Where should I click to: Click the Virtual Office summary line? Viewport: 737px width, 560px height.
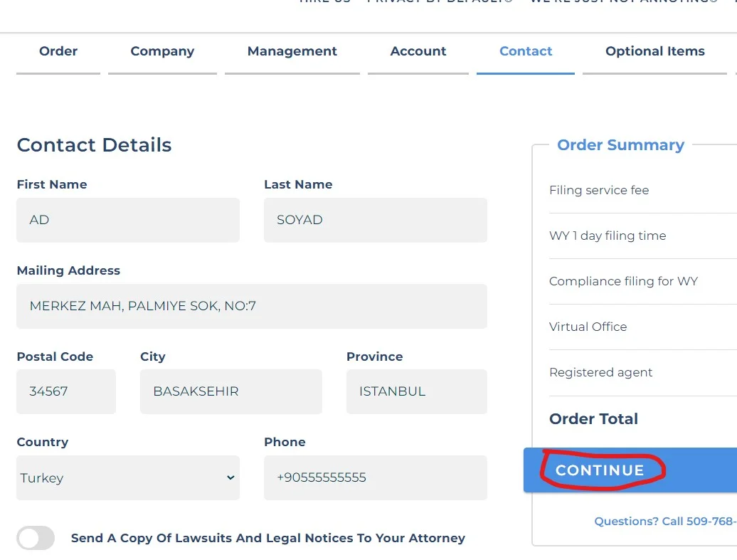pos(588,327)
